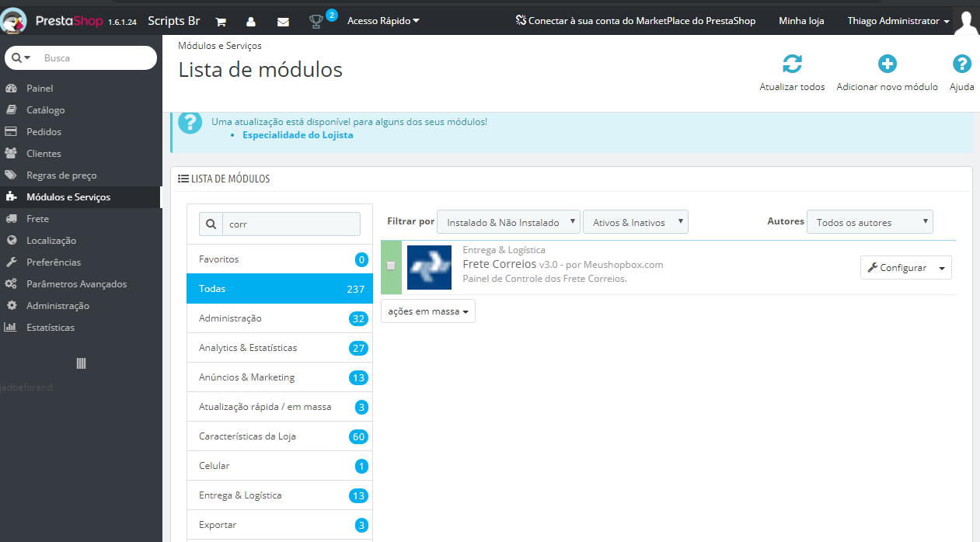
Task: Expand the Ativos & Inativos dropdown
Action: coord(635,223)
